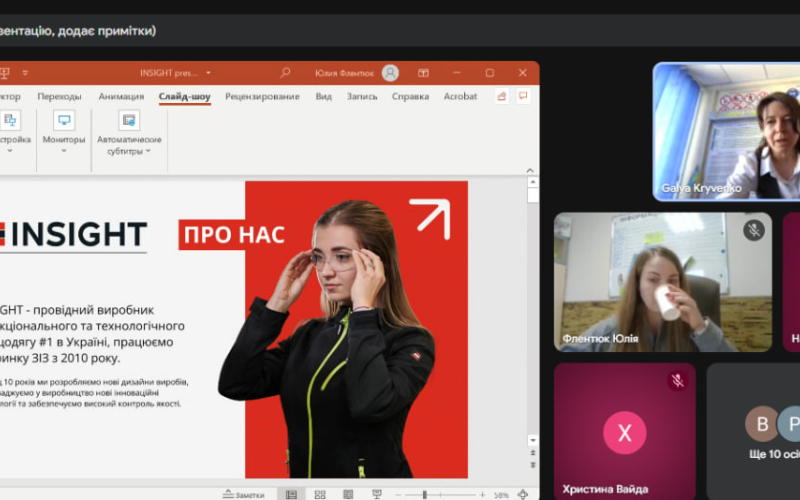Click the Мониторы monitor icon
The image size is (800, 500).
pyautogui.click(x=64, y=120)
